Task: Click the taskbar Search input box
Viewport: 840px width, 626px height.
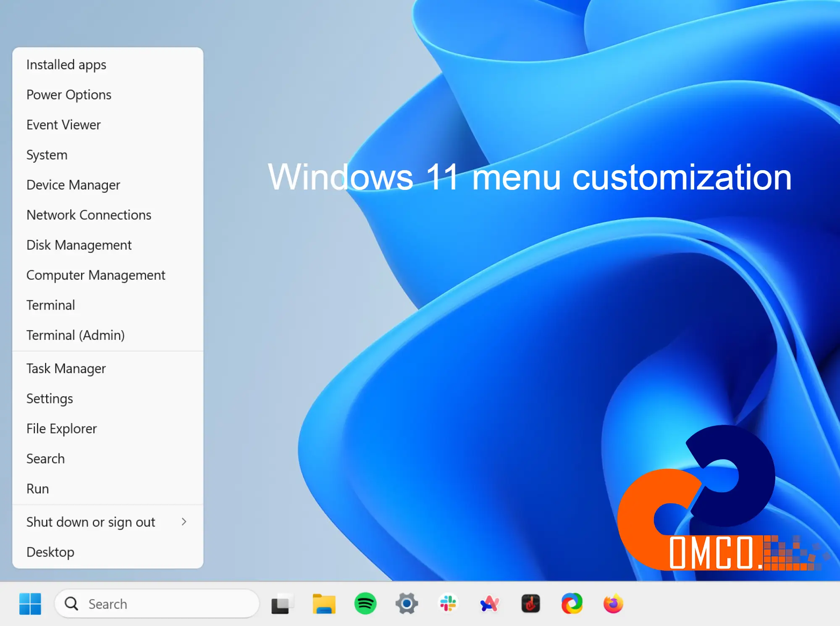Action: (x=157, y=604)
